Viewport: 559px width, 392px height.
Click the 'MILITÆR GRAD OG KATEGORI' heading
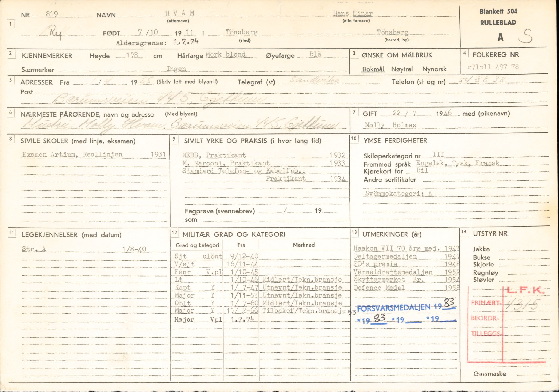(234, 234)
